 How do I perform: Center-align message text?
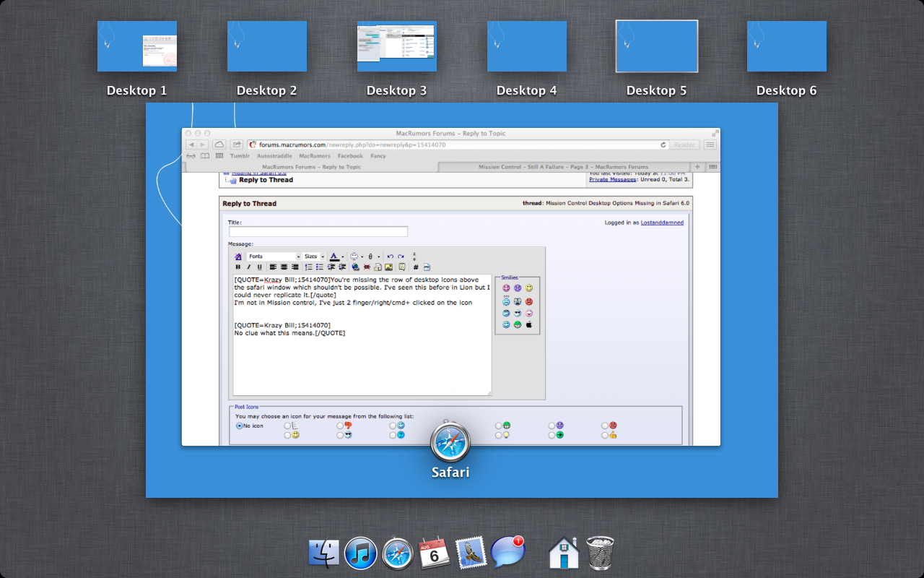coord(284,267)
